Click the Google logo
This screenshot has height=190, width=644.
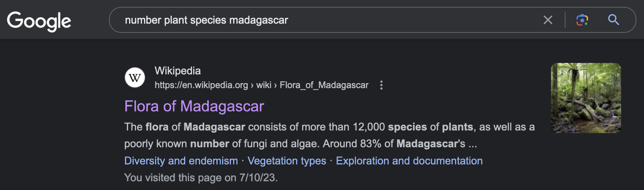tap(39, 21)
